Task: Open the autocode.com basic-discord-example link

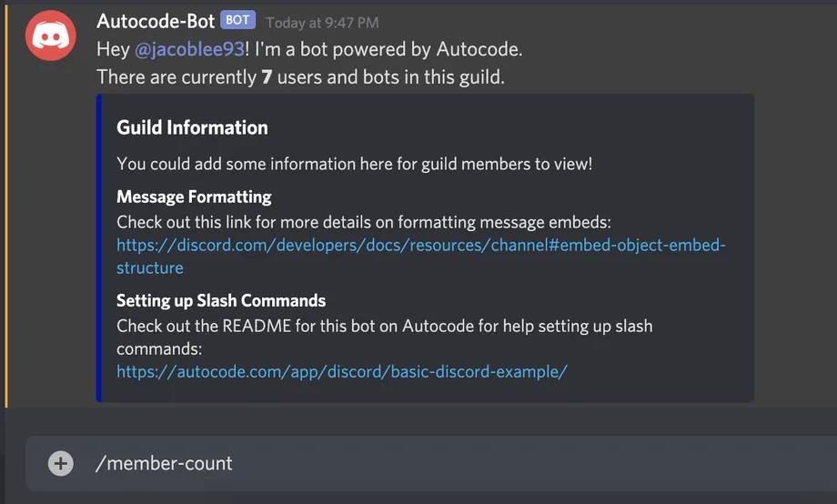Action: click(341, 371)
